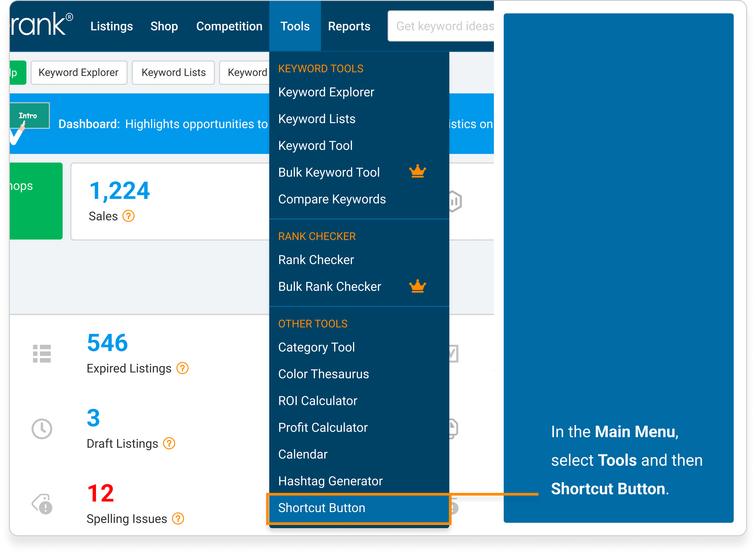Open the Listings main menu item

[x=111, y=26]
